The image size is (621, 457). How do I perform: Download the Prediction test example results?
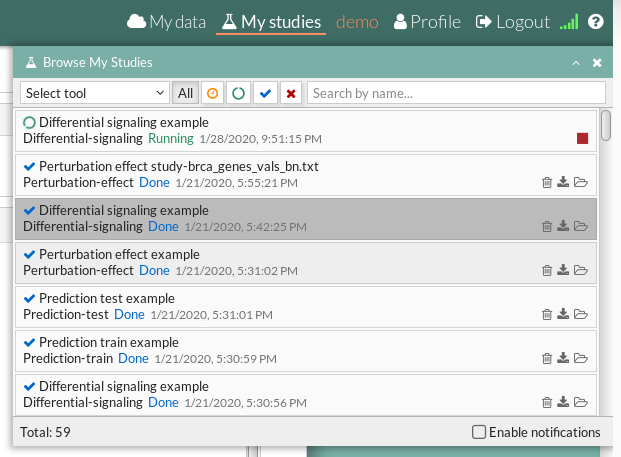[x=563, y=314]
